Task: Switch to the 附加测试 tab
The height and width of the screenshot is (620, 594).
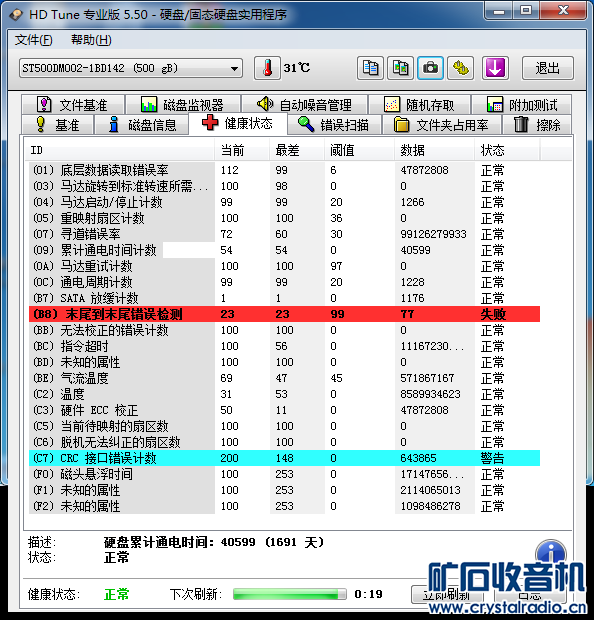Action: tap(521, 105)
